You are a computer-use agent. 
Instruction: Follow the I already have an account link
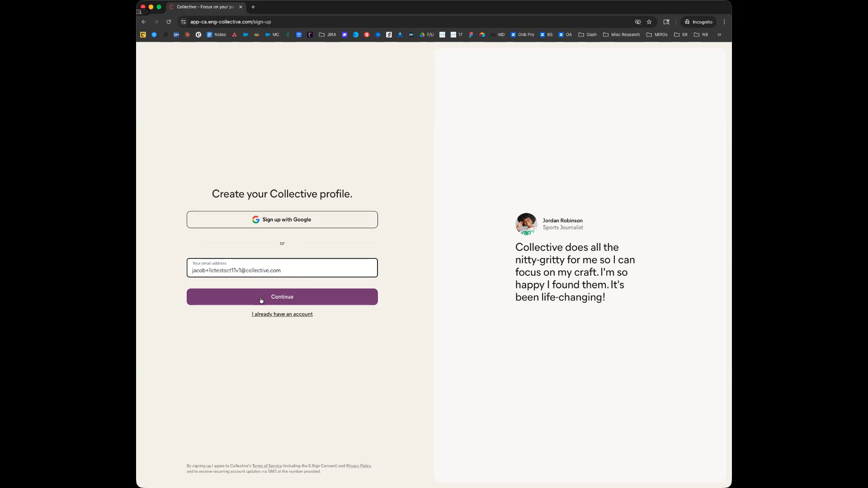(282, 314)
